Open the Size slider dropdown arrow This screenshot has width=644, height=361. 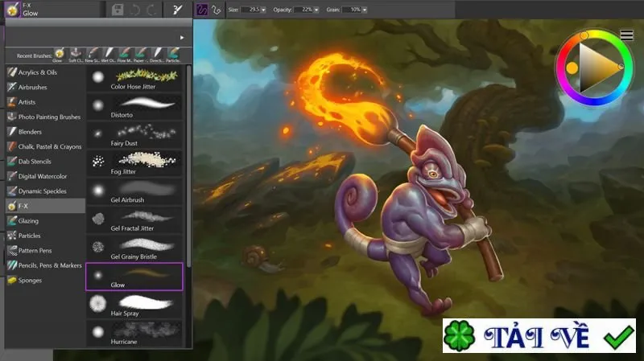264,10
